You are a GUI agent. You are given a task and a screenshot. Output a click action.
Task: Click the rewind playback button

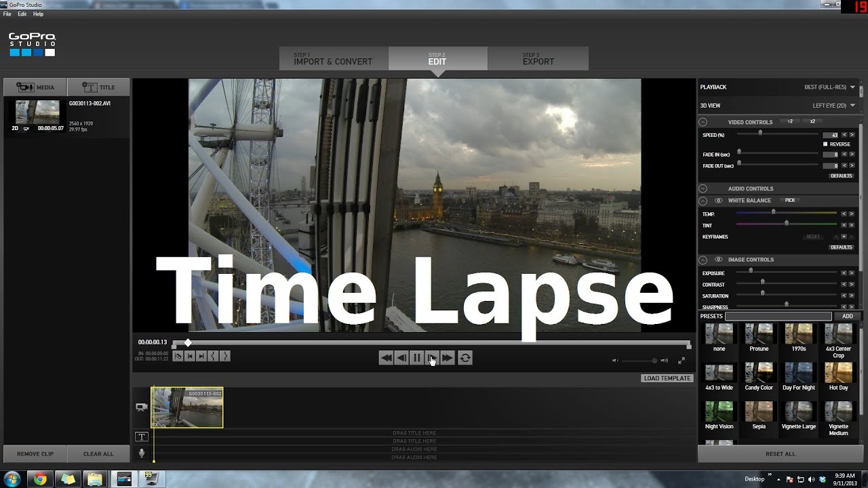386,358
